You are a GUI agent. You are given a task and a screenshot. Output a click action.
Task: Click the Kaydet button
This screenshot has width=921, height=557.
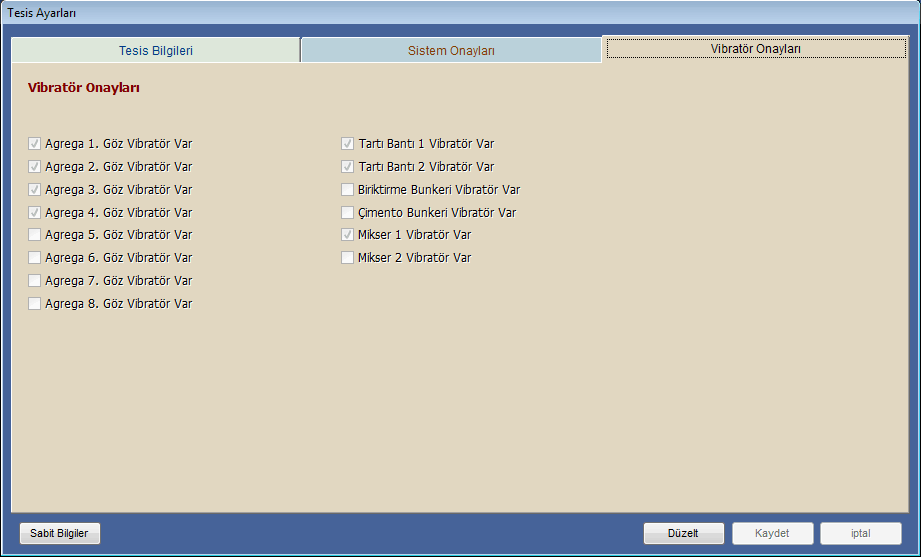click(772, 533)
